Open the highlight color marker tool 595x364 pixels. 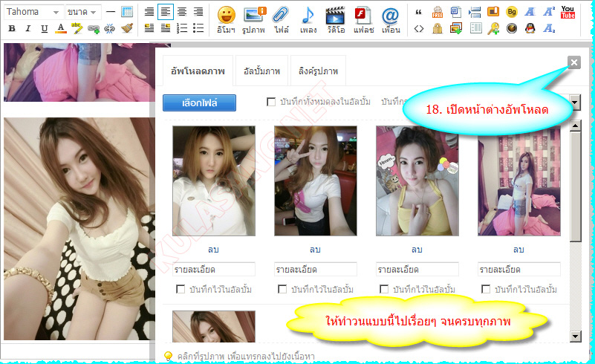77,28
